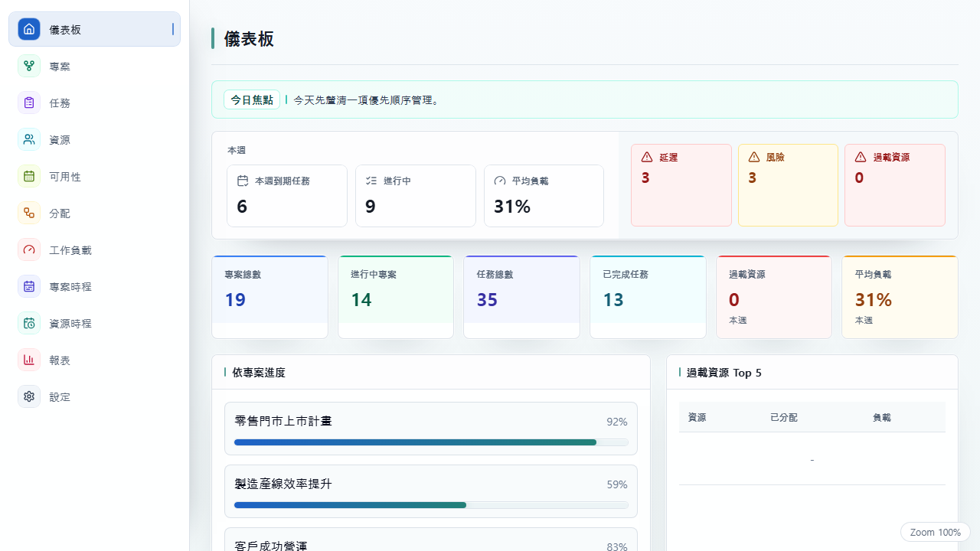This screenshot has height=551, width=980.
Task: Click 零售門市上市計畫 progress bar
Action: tap(431, 442)
